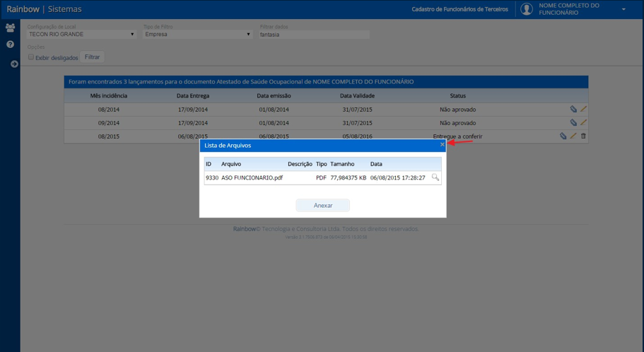Edit the 09/2014 row with pencil icon

pos(583,122)
